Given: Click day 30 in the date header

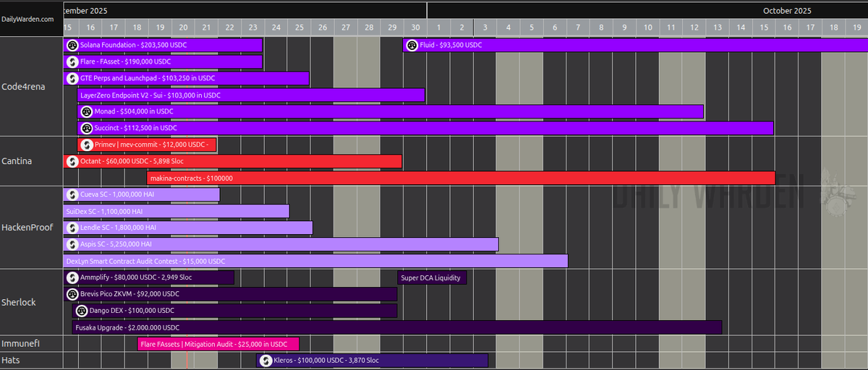Looking at the screenshot, I should tap(415, 27).
